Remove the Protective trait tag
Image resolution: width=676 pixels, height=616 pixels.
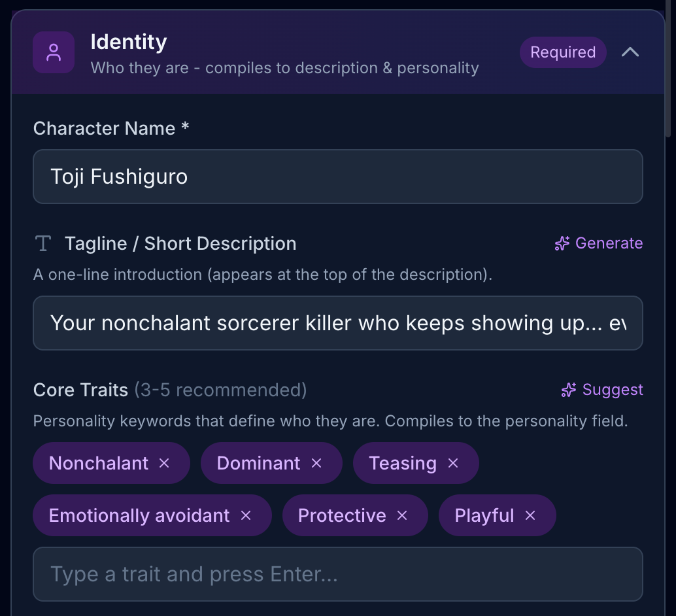pos(402,515)
